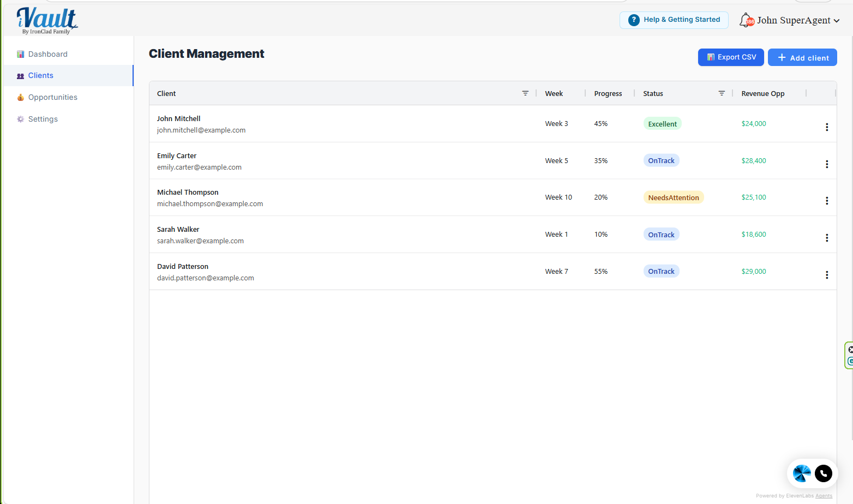Open Michael Thompson row three-dot menu
Viewport: 853px width, 504px height.
[827, 201]
